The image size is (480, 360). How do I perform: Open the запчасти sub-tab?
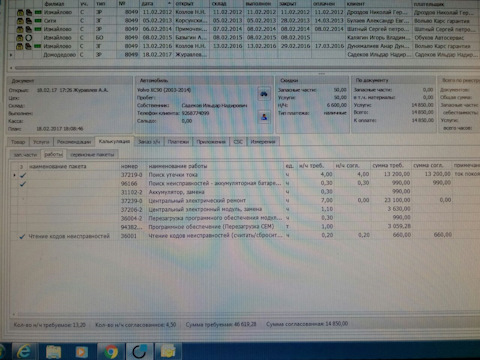(25, 154)
